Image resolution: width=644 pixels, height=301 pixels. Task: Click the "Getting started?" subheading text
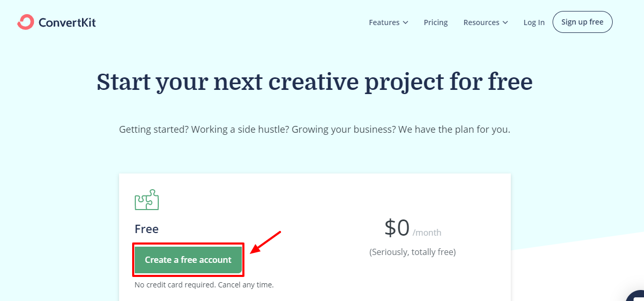314,129
